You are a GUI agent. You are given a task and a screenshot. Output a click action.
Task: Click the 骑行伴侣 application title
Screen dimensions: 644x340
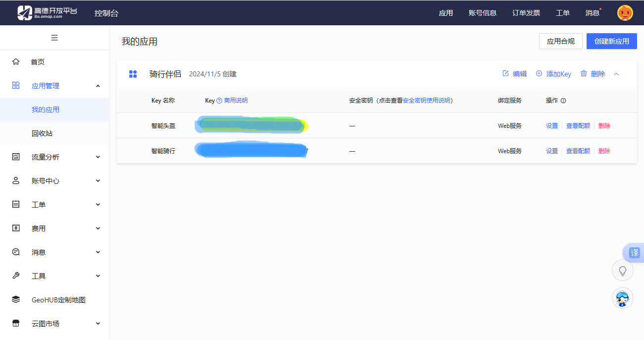[x=165, y=74]
